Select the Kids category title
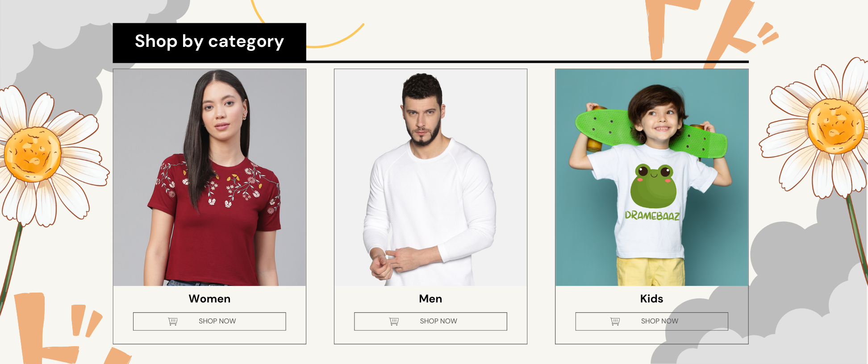Screen dimensions: 868x364 [652, 299]
